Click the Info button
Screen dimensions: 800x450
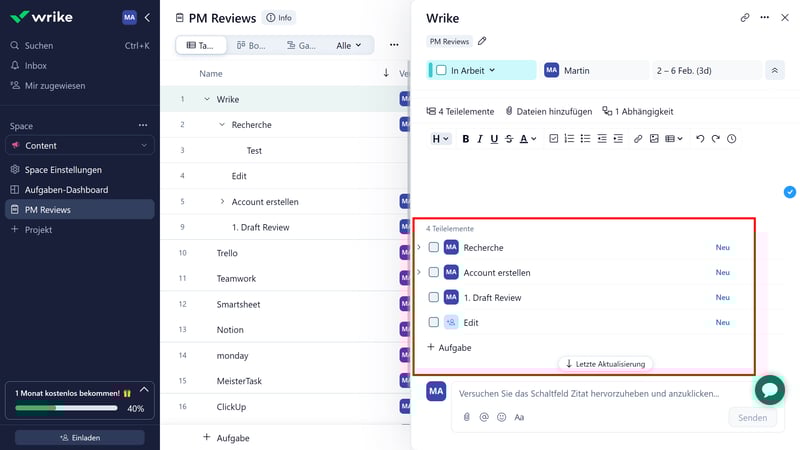279,18
